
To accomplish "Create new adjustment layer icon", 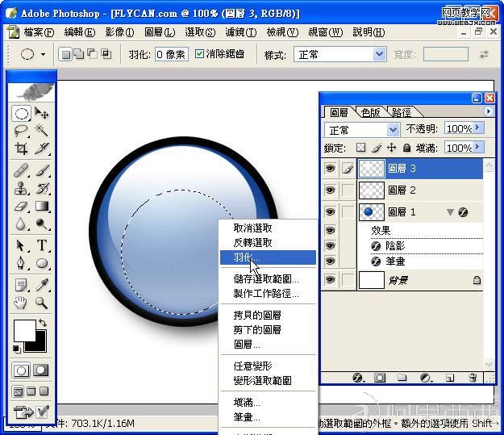I will 426,378.
